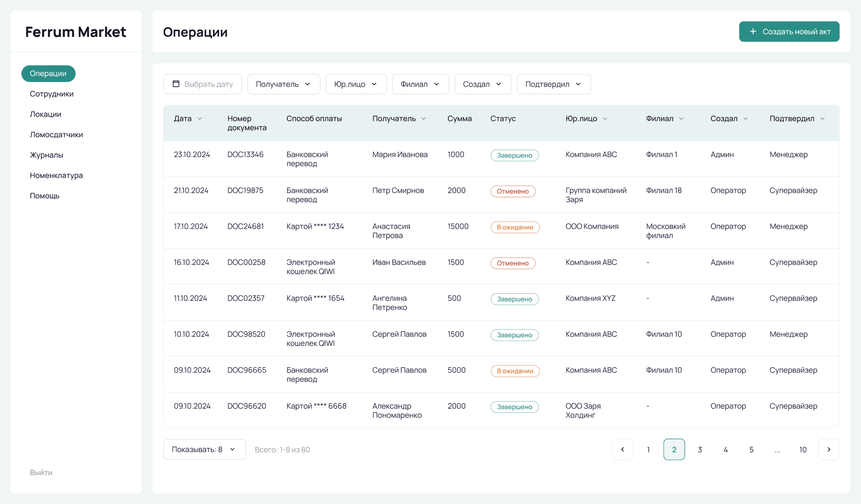Click the Выбрать дату field
This screenshot has height=504, width=861.
[x=208, y=84]
